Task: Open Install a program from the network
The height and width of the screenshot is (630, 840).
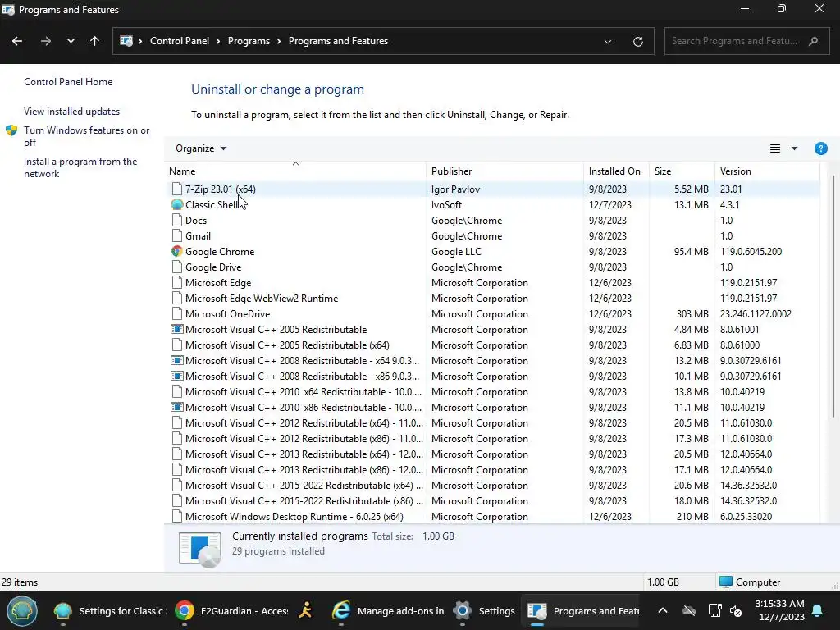Action: (x=80, y=167)
